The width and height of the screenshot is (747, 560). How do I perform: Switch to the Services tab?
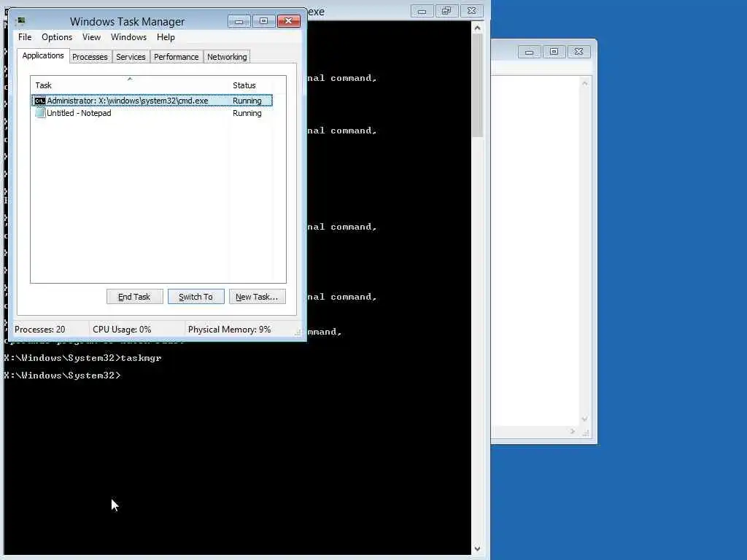131,57
